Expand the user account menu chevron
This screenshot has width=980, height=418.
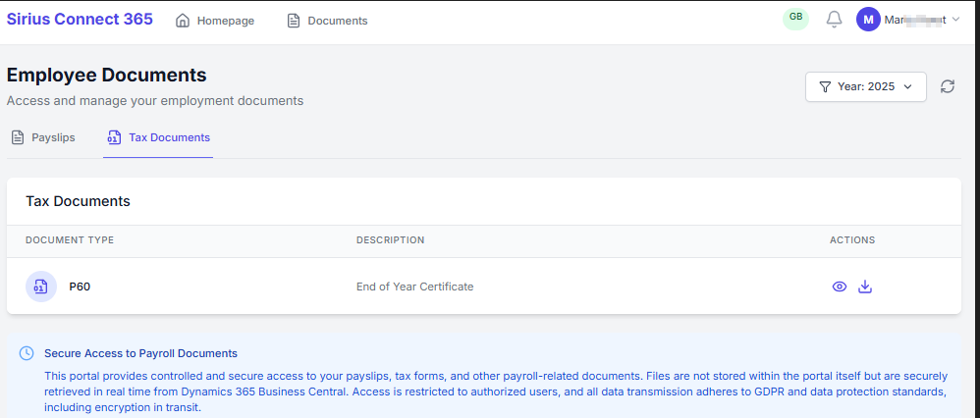click(x=955, y=20)
